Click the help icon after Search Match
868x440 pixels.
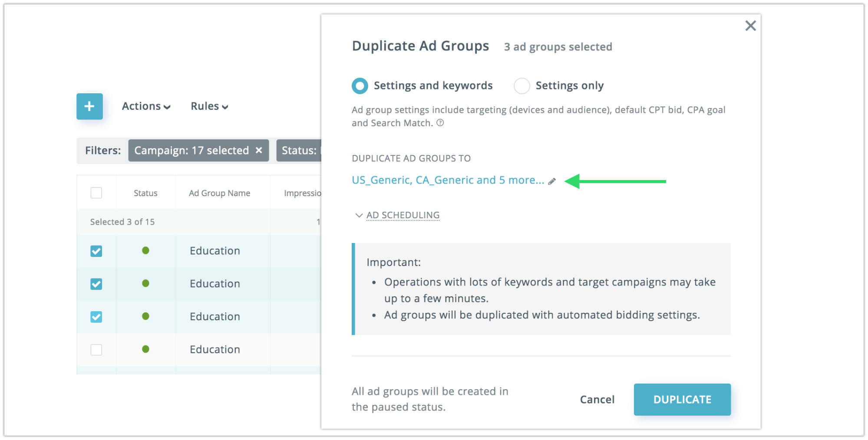pyautogui.click(x=440, y=123)
